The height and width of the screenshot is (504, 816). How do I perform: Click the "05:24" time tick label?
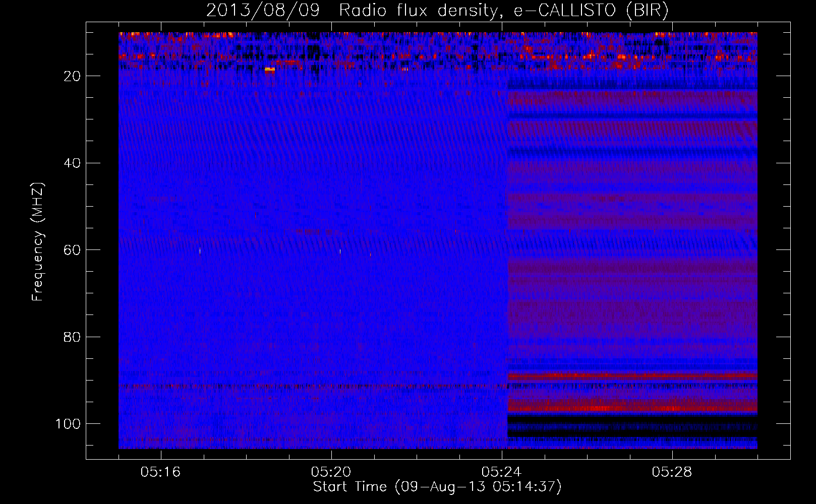[x=502, y=472]
